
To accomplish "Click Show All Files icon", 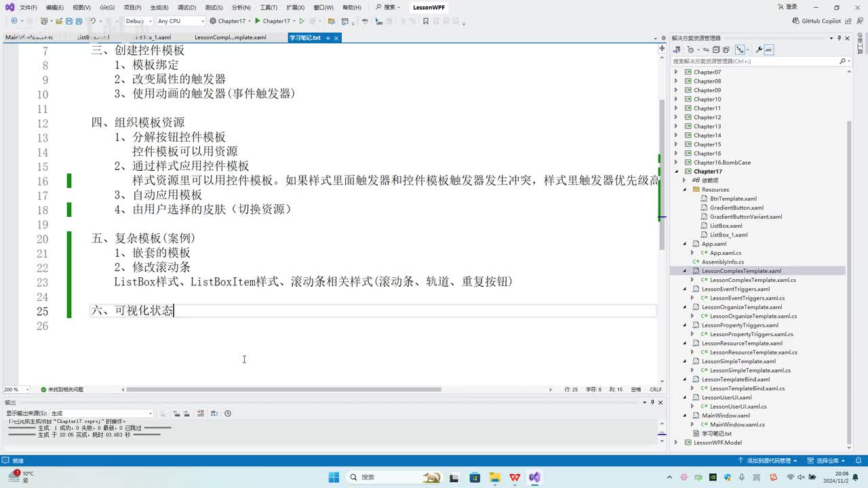I will (726, 49).
